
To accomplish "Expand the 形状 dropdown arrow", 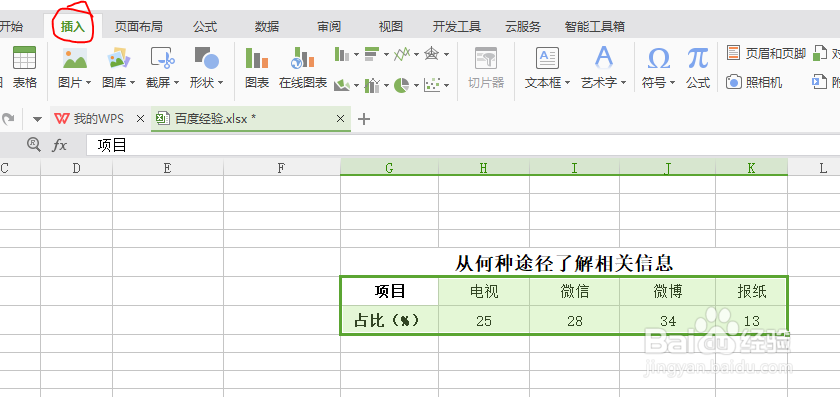I will click(x=220, y=84).
